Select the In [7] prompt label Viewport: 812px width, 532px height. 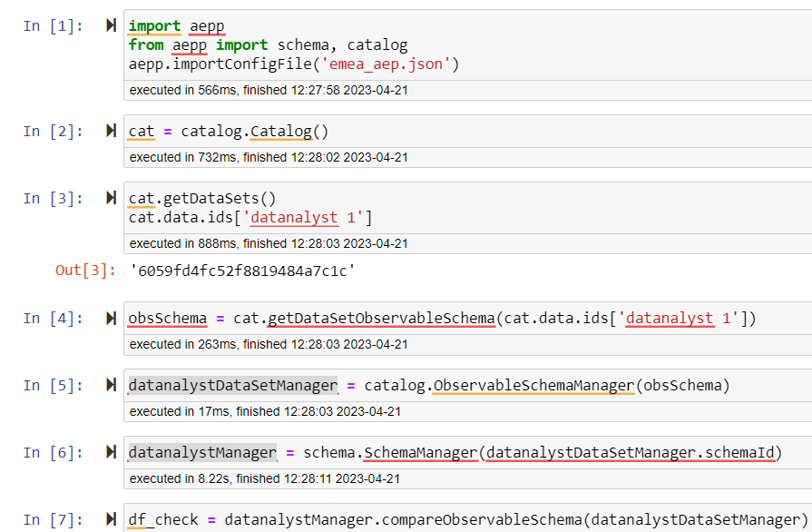pos(53,520)
